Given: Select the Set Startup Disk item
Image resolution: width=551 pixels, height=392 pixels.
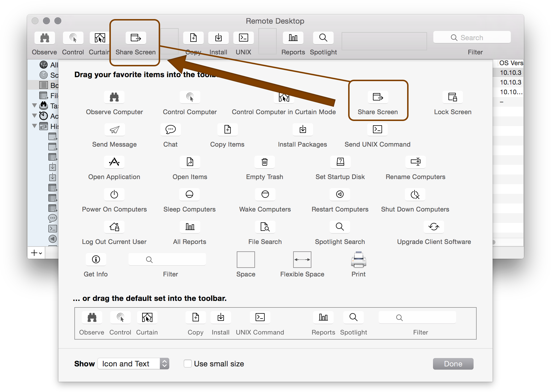Looking at the screenshot, I should click(x=340, y=162).
